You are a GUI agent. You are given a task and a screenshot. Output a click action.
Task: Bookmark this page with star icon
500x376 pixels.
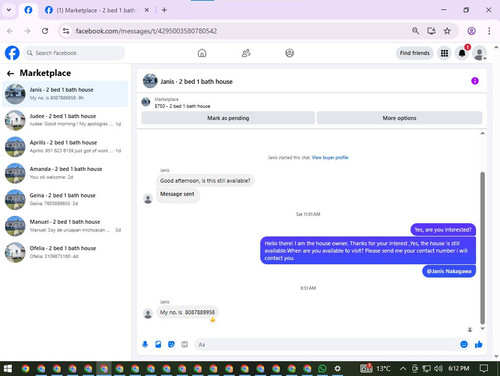(x=447, y=31)
